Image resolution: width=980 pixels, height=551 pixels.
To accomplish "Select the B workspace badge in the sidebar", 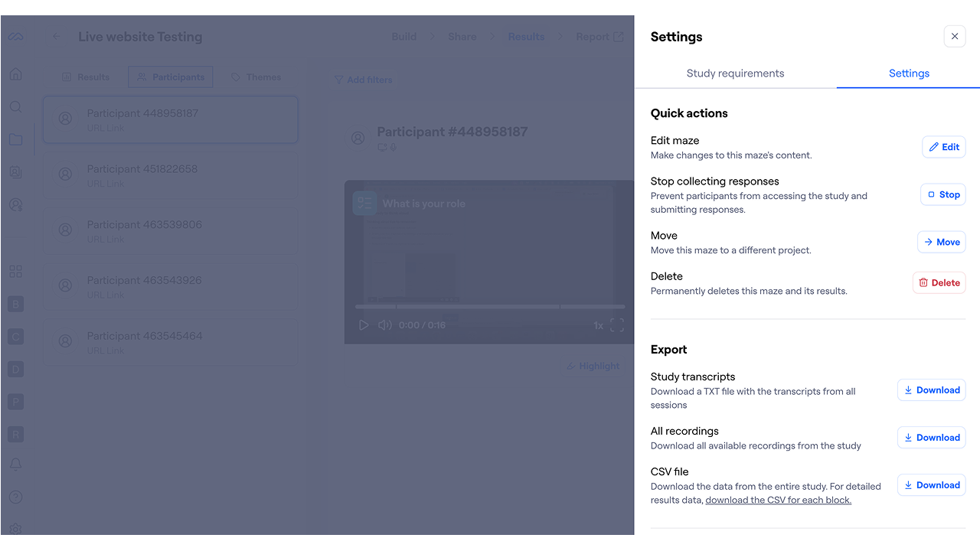I will point(16,304).
